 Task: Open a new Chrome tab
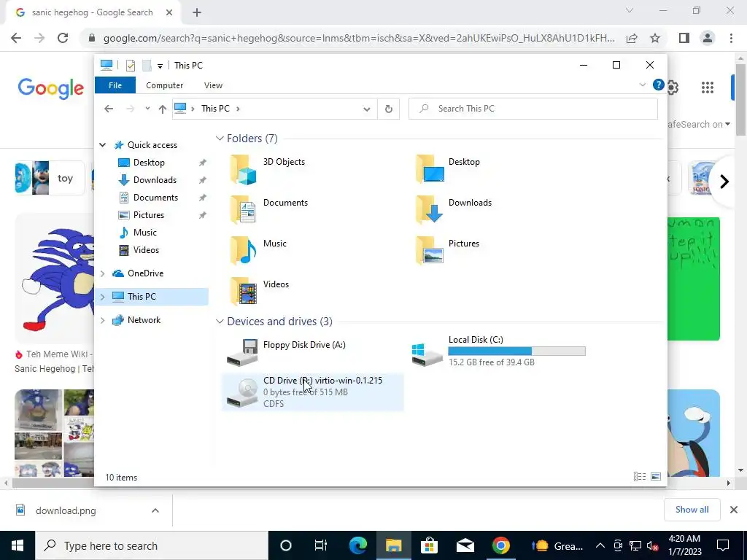pyautogui.click(x=197, y=13)
